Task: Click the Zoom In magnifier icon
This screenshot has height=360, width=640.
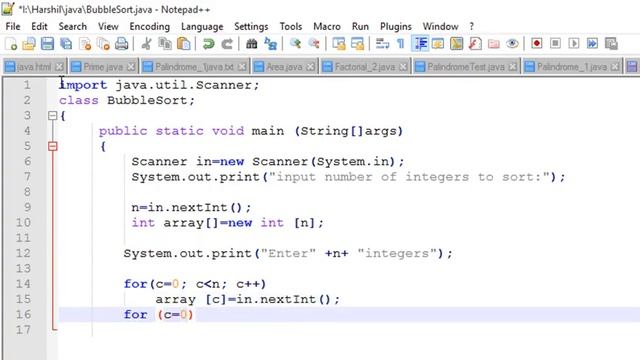Action: [x=295, y=44]
